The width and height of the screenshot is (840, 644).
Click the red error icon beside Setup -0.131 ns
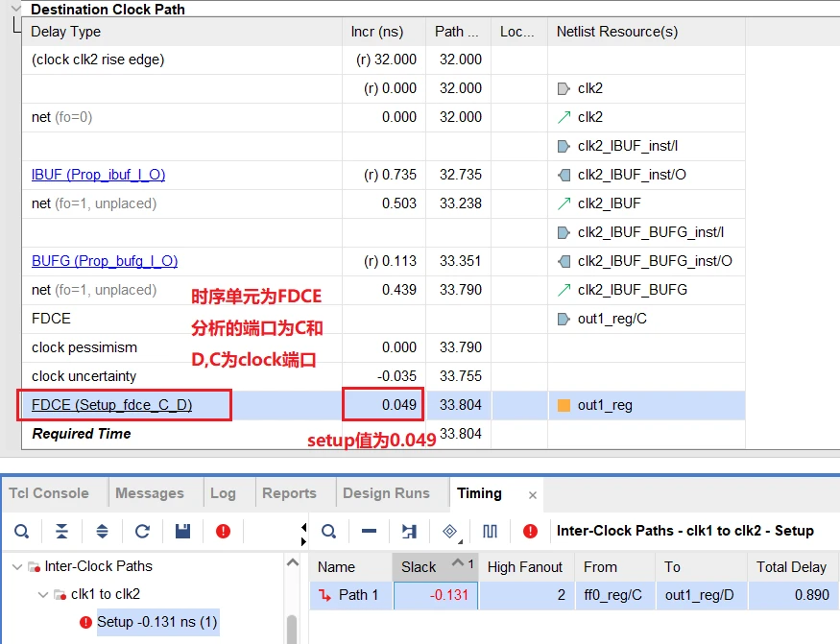[85, 622]
